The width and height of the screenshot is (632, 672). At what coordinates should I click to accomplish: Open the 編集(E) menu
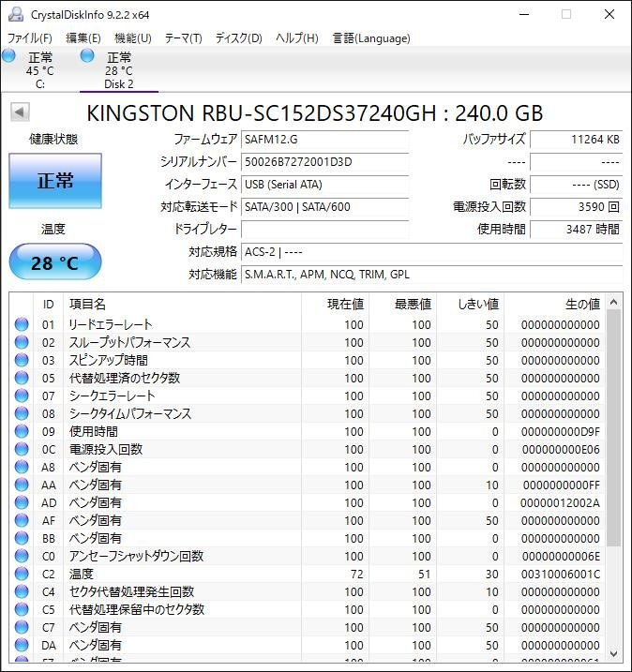(83, 38)
